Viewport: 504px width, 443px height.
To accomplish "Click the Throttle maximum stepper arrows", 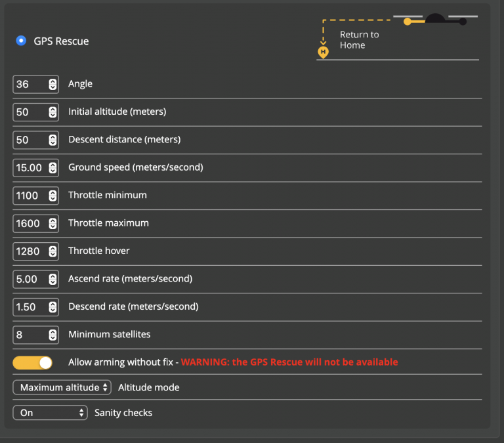I will pyautogui.click(x=52, y=224).
